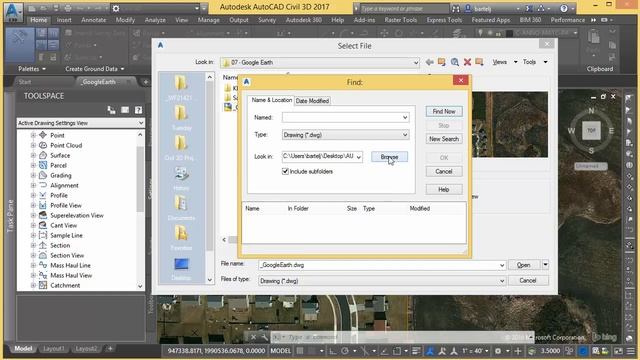The height and width of the screenshot is (360, 640).
Task: Click New Search button in Find dialog
Action: [444, 139]
